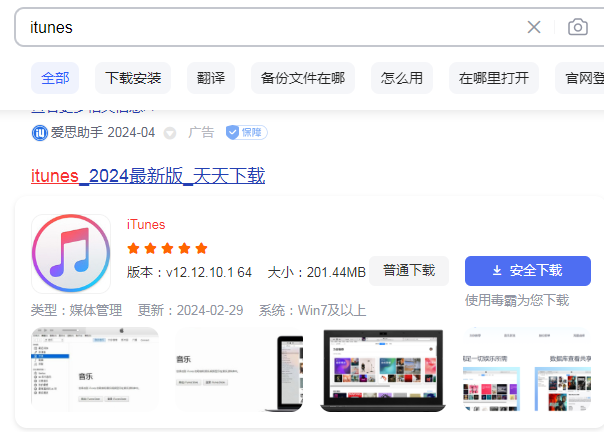Image resolution: width=604 pixels, height=432 pixels.
Task: Select the 全部 filter tab
Action: point(55,78)
